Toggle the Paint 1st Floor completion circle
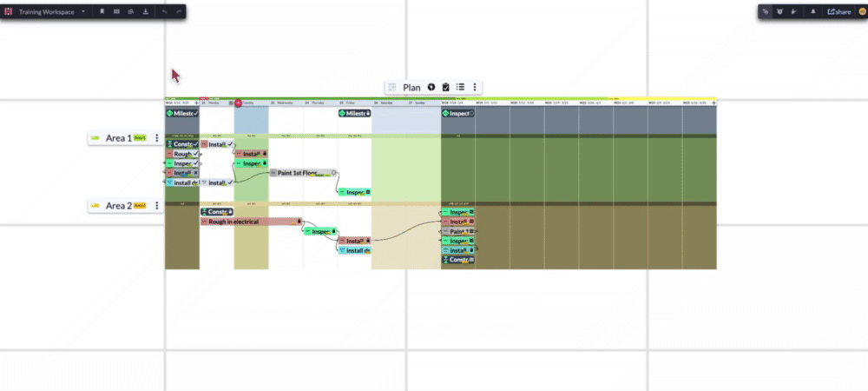868x391 pixels. tap(334, 173)
